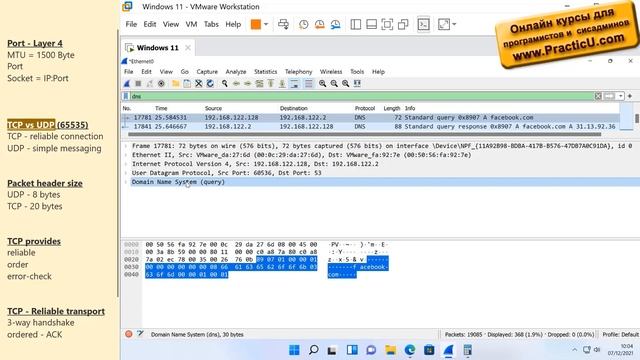The image size is (640, 360).
Task: Open the display filter history dropdown
Action: click(x=620, y=96)
